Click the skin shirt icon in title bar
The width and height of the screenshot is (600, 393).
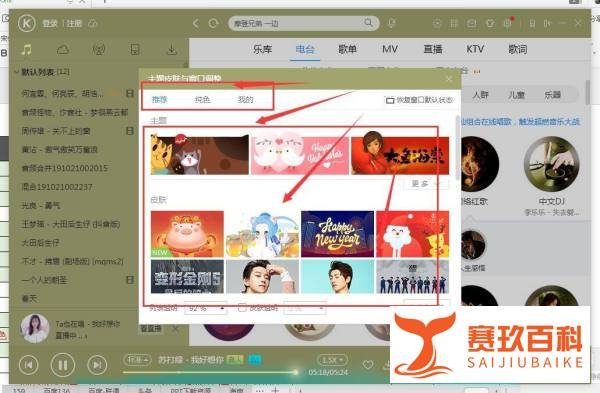click(x=490, y=23)
